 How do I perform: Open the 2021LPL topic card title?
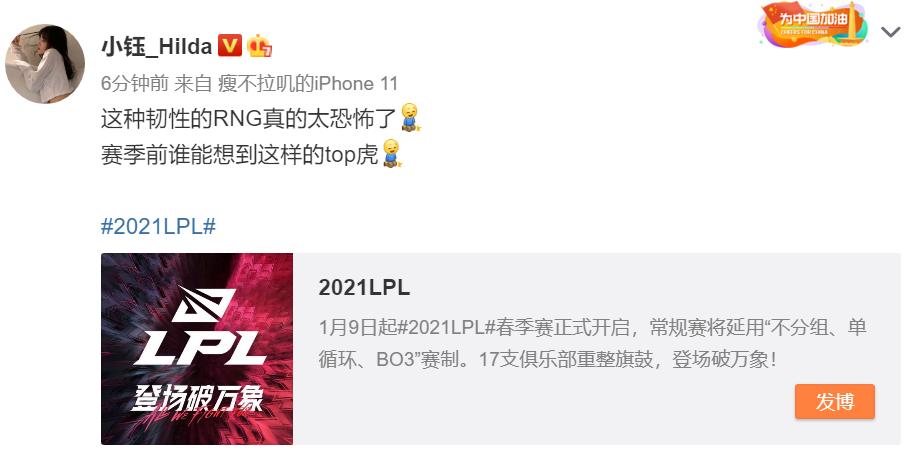click(364, 288)
